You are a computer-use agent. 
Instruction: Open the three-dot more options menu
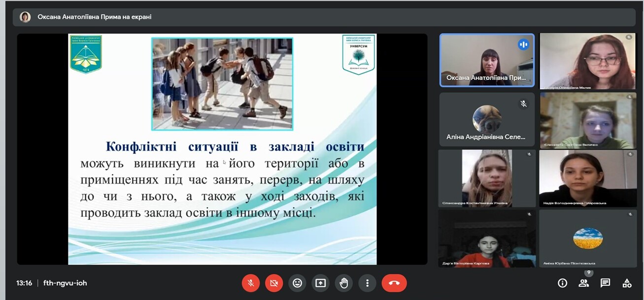click(x=367, y=283)
